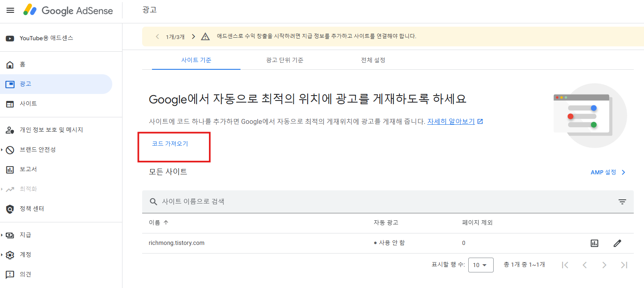
Task: Open the filter list icon
Action: point(622,202)
